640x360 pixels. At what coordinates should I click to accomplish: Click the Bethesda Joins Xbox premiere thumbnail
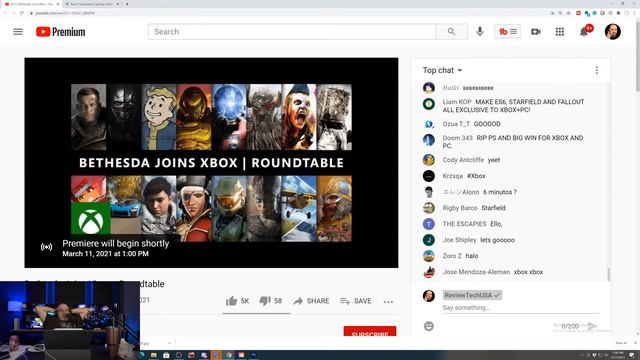point(211,163)
